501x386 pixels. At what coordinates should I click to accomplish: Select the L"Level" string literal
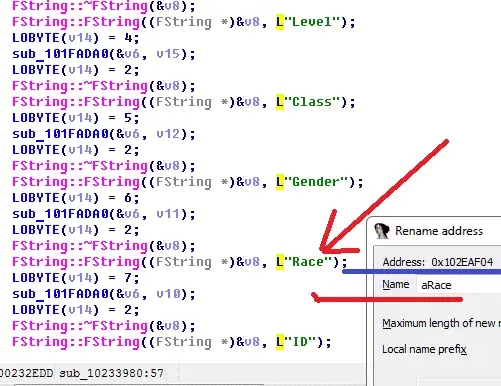point(308,22)
